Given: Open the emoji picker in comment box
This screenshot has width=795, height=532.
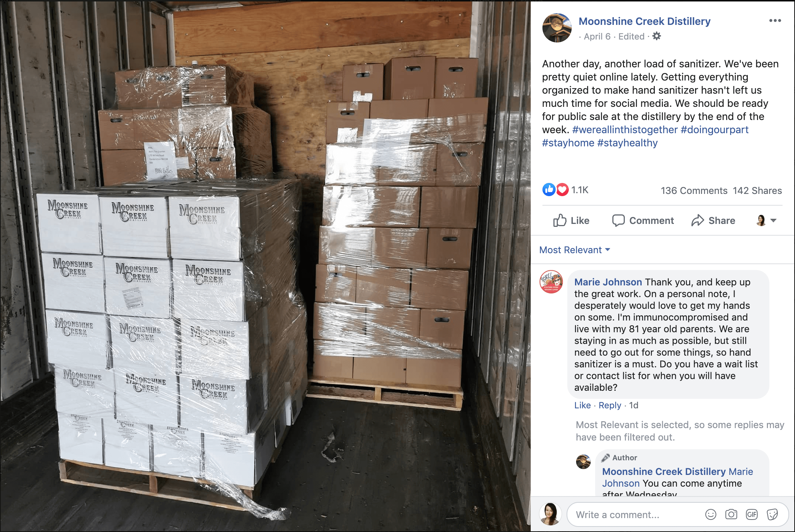Looking at the screenshot, I should point(710,514).
